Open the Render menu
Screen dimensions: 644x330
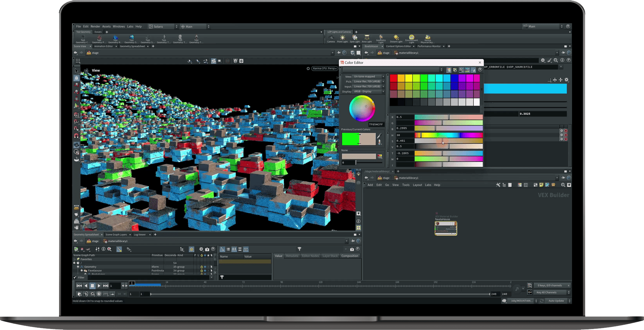tap(95, 27)
